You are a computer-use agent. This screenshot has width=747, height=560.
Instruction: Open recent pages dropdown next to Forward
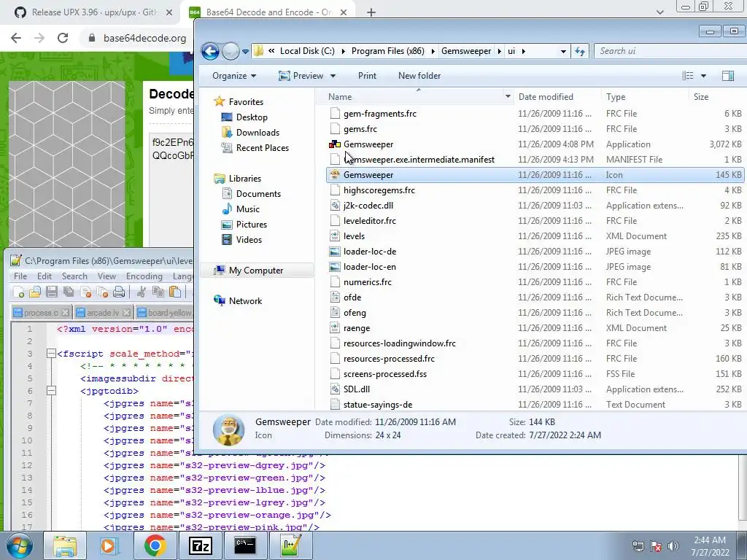(245, 51)
